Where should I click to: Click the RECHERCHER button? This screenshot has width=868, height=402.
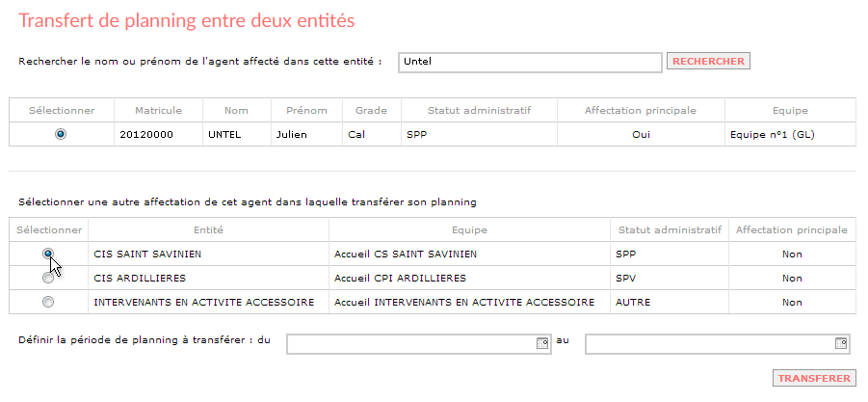point(708,61)
